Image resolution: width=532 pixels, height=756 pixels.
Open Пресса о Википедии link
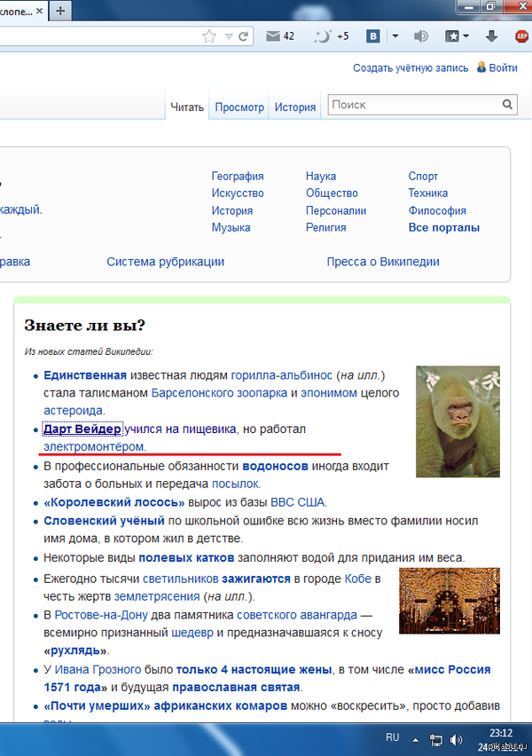[x=383, y=262]
